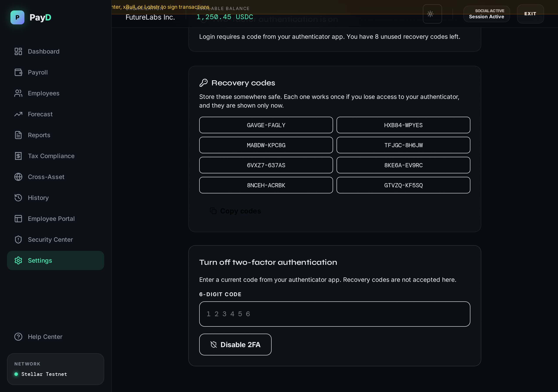This screenshot has width=558, height=392.
Task: Click the 1,250.45 USDC balance
Action: pos(225,17)
